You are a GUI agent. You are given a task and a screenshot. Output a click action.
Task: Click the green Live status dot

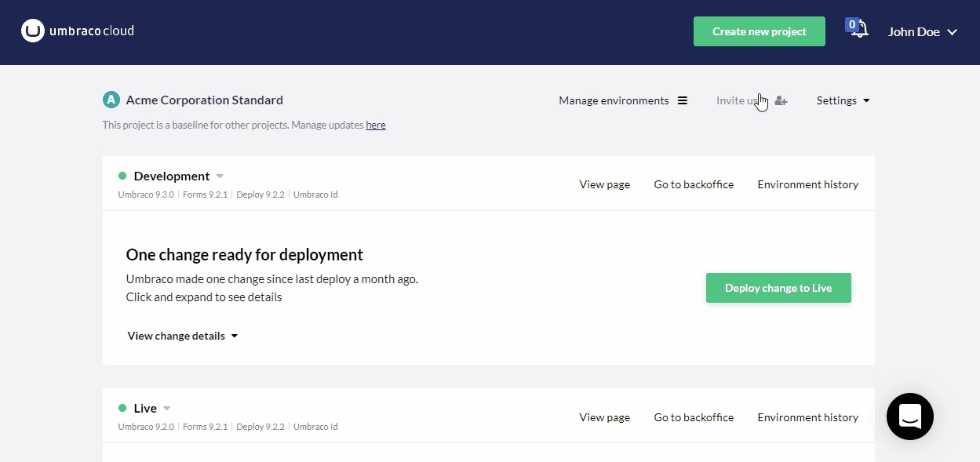[x=122, y=408]
